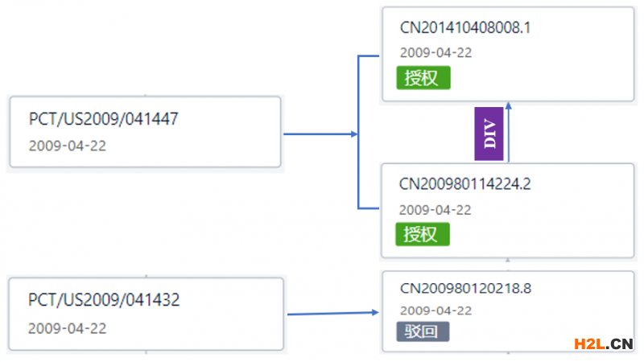The image size is (644, 362).
Task: Click the 2009-04-22 date under PCT/US2009/041432
Action: tap(68, 328)
